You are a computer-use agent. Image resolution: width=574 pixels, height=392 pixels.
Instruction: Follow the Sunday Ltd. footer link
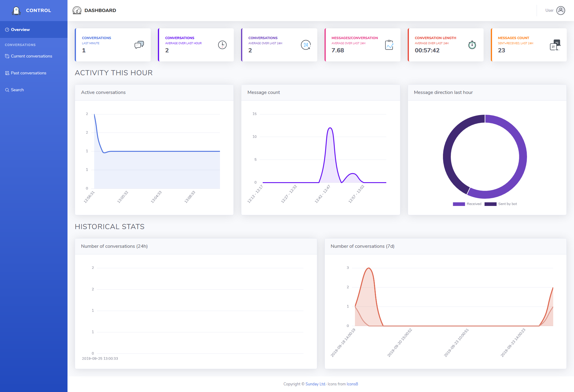(315, 384)
